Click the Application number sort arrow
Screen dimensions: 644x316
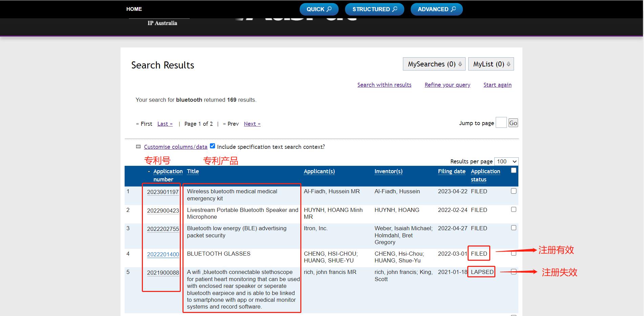coord(149,172)
